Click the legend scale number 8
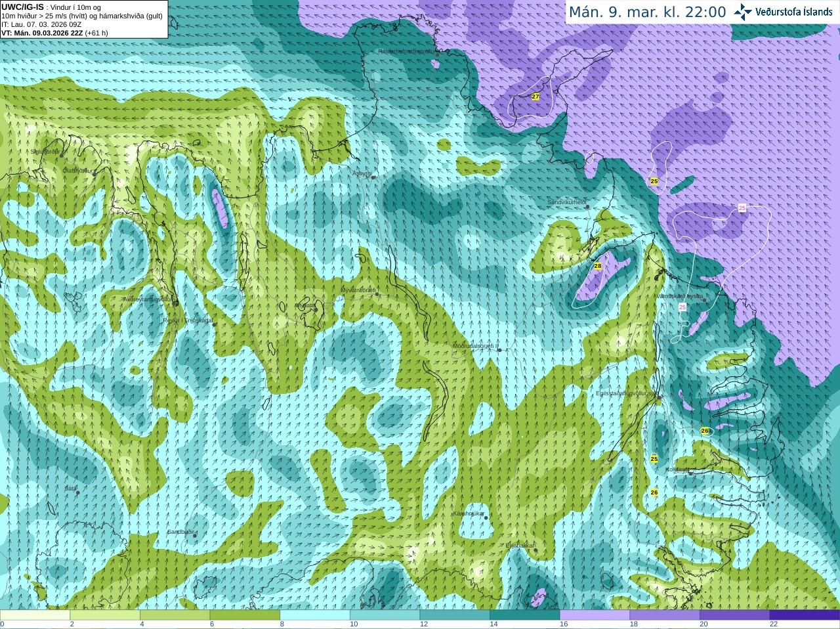This screenshot has width=840, height=629. (282, 624)
